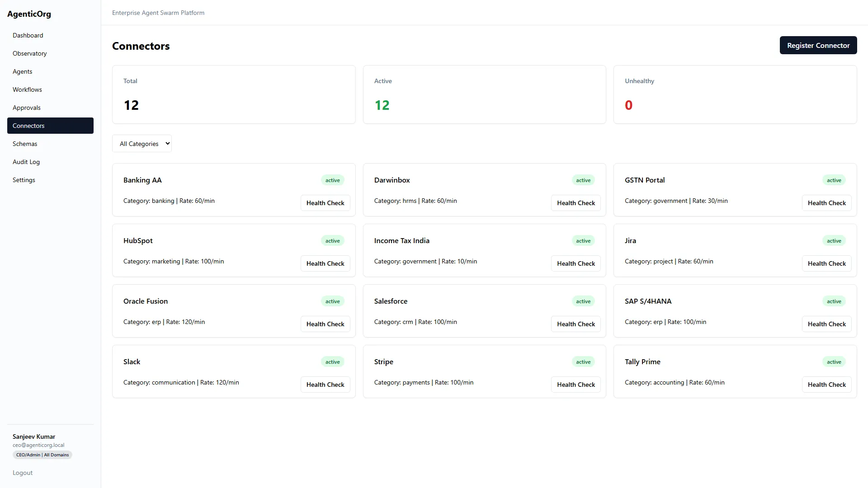Screen dimensions: 868x488
Task: Click Slack's category and rate text
Action: pos(181,382)
